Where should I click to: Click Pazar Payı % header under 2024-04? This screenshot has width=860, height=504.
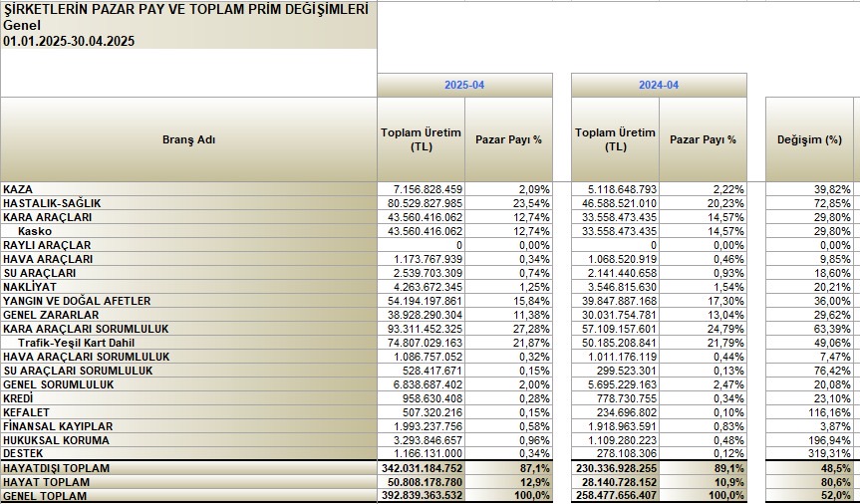(704, 139)
